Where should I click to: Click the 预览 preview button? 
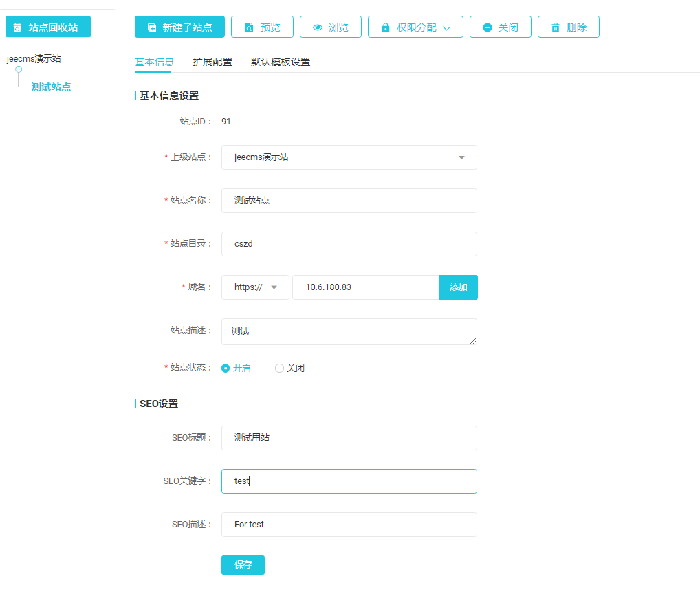click(262, 27)
